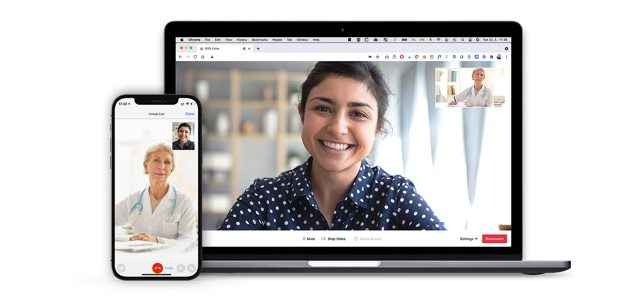Click the doctor's self-view thumbnail
Viewport: 644px width, 299px height.
click(x=470, y=87)
